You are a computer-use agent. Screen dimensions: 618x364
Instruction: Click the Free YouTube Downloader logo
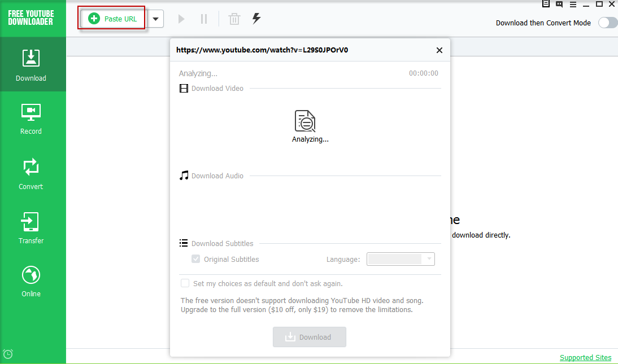tap(31, 17)
